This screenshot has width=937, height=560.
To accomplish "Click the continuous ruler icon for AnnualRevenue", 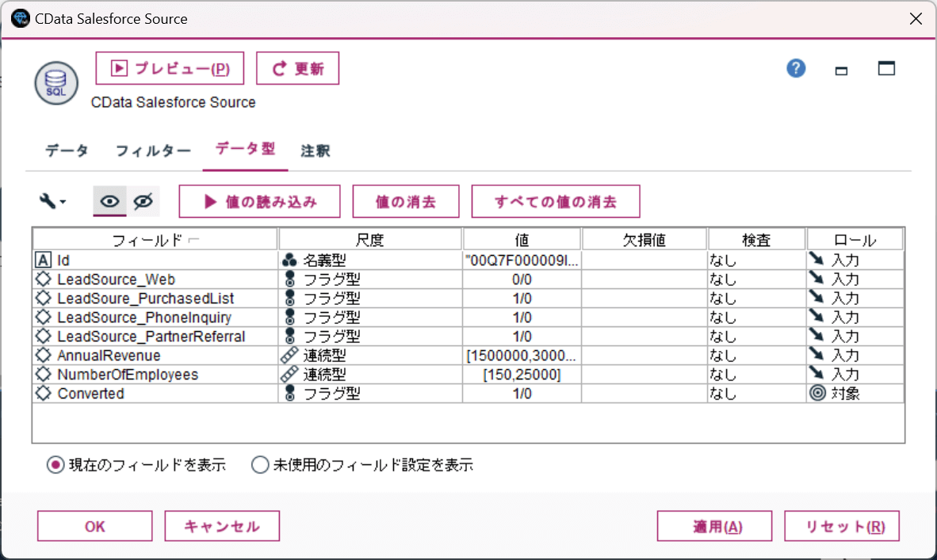I will (289, 355).
